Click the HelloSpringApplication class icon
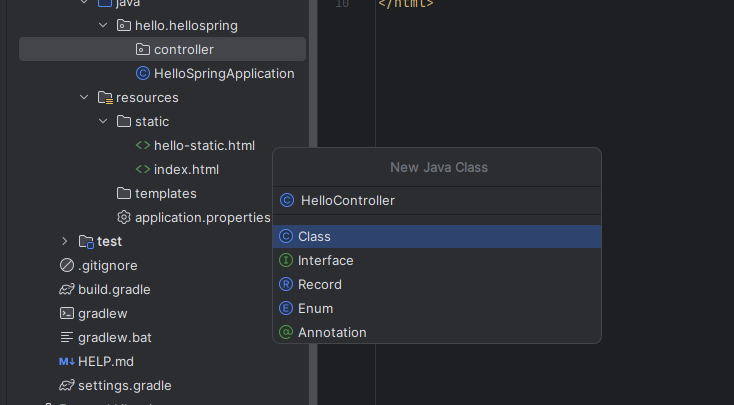Screen dimensions: 734x405 pos(143,73)
